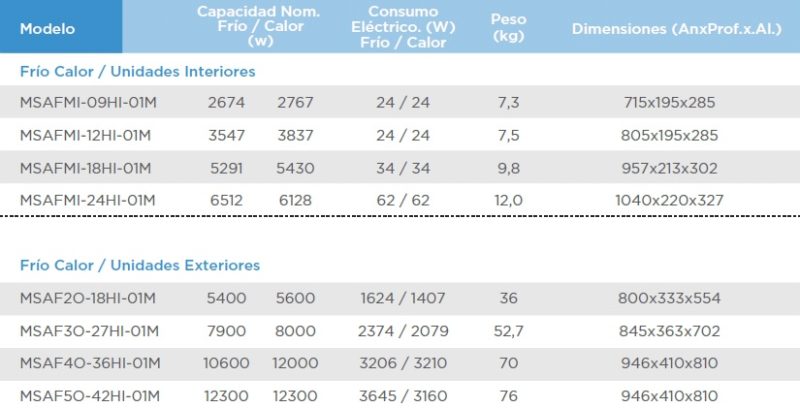Click the Dimensiones (AnxProf.x.Al.) header
Image resolution: width=800 pixels, height=408 pixels.
[x=676, y=28]
